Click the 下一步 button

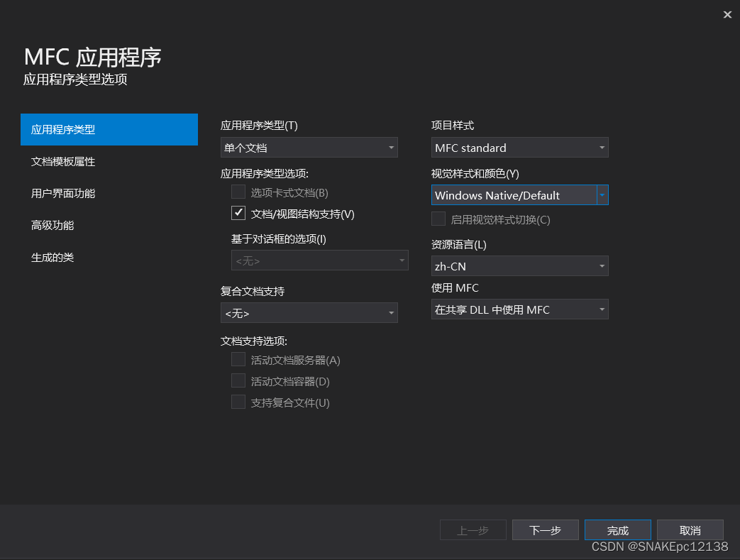pyautogui.click(x=545, y=529)
